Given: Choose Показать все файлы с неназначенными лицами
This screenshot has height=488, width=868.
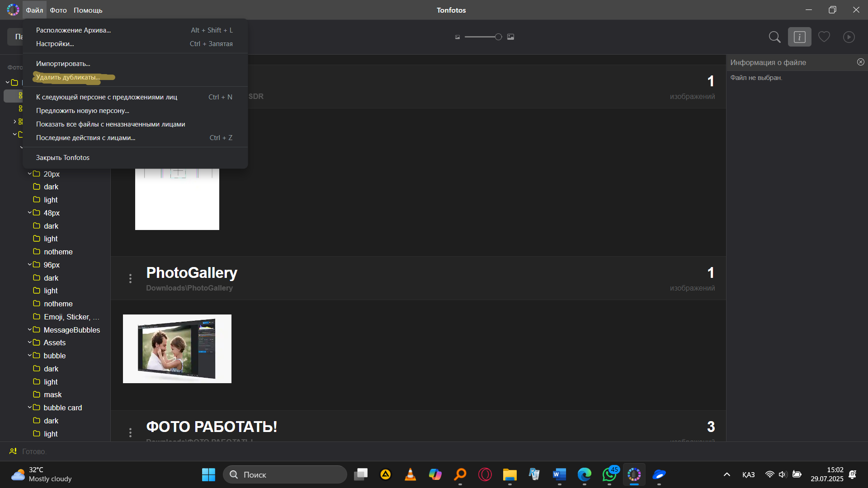Looking at the screenshot, I should 135,124.
